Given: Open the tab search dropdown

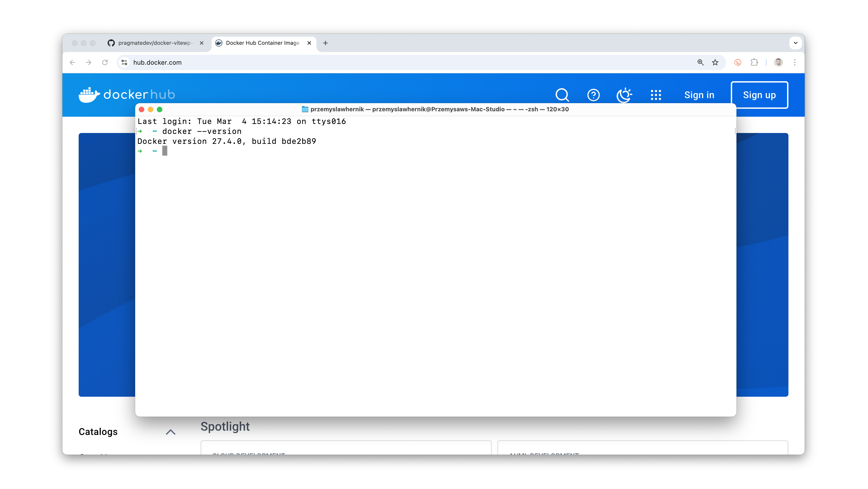Looking at the screenshot, I should coord(795,43).
